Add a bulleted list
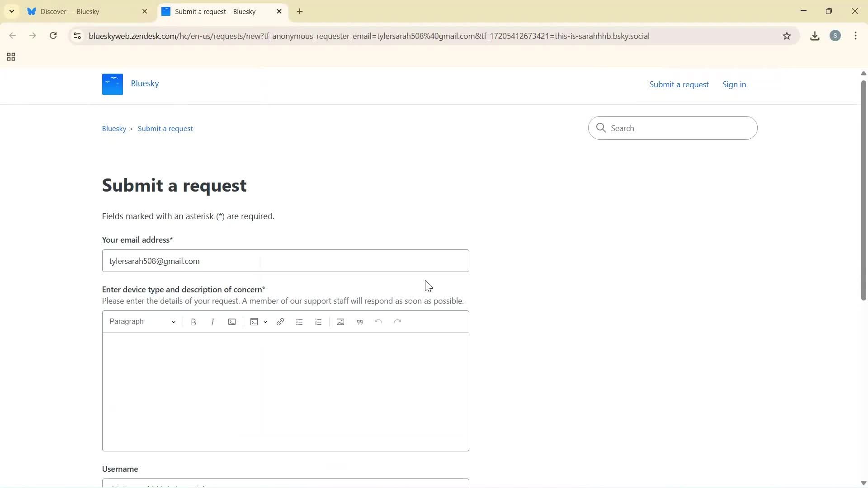 point(299,321)
